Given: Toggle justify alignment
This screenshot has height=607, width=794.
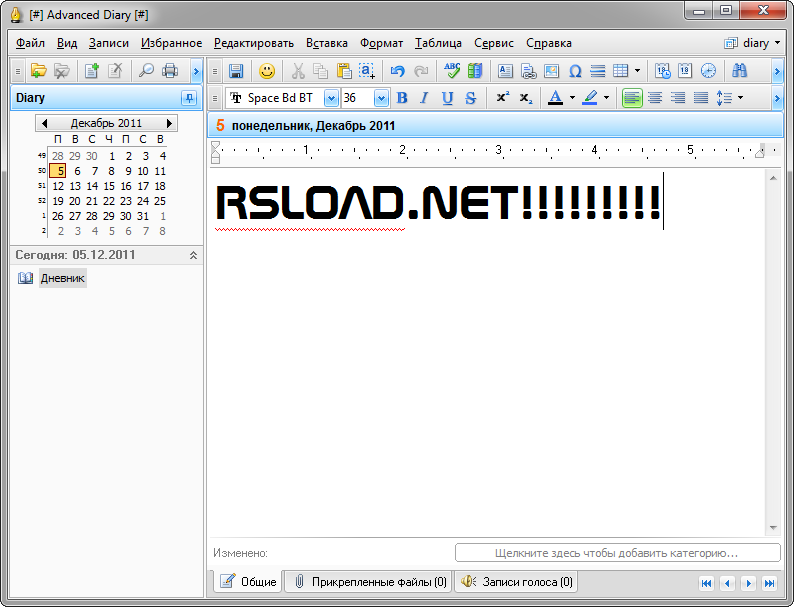Looking at the screenshot, I should [x=701, y=98].
